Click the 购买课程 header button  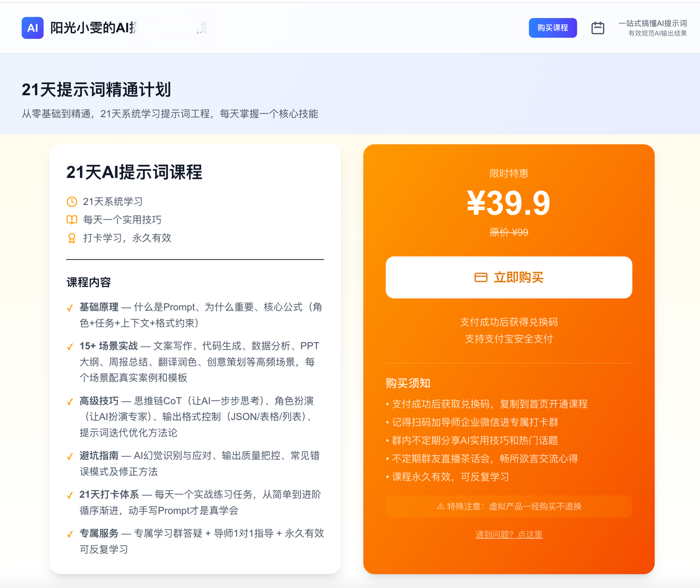tap(553, 28)
